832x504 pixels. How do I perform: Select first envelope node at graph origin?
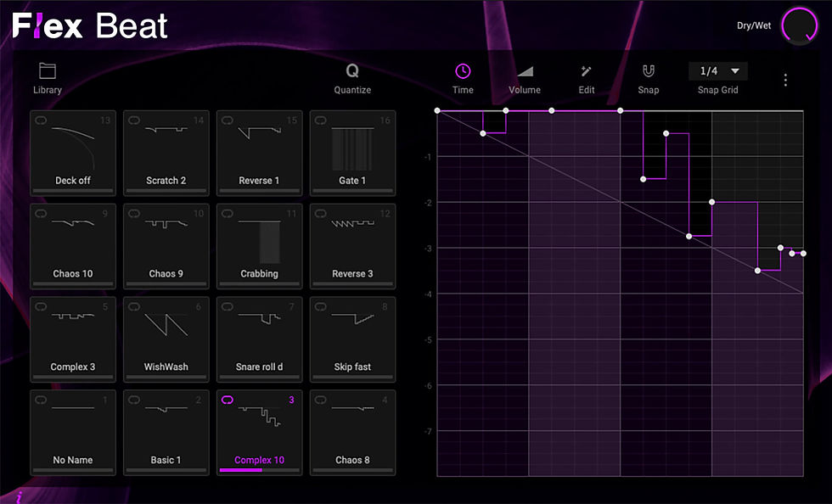point(437,111)
